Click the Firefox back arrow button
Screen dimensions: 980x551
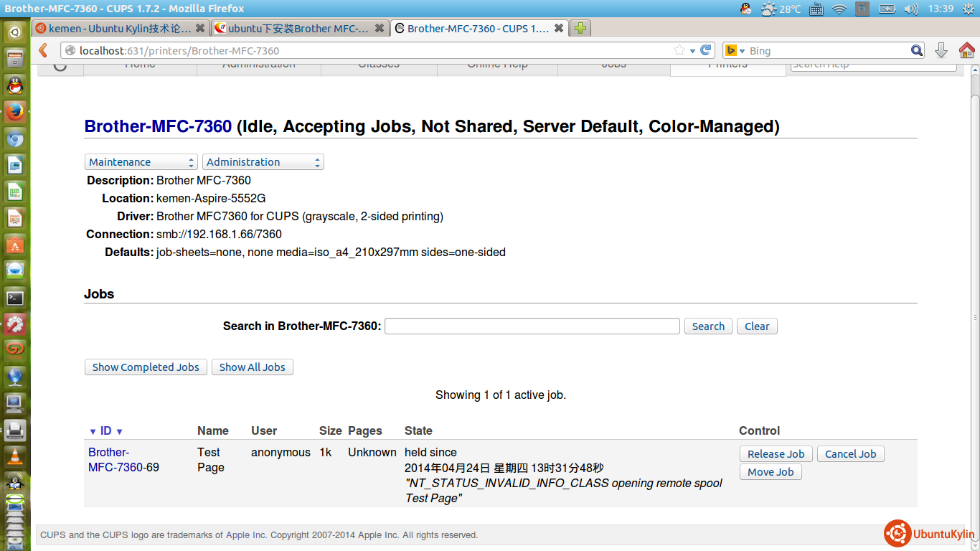pos(44,50)
